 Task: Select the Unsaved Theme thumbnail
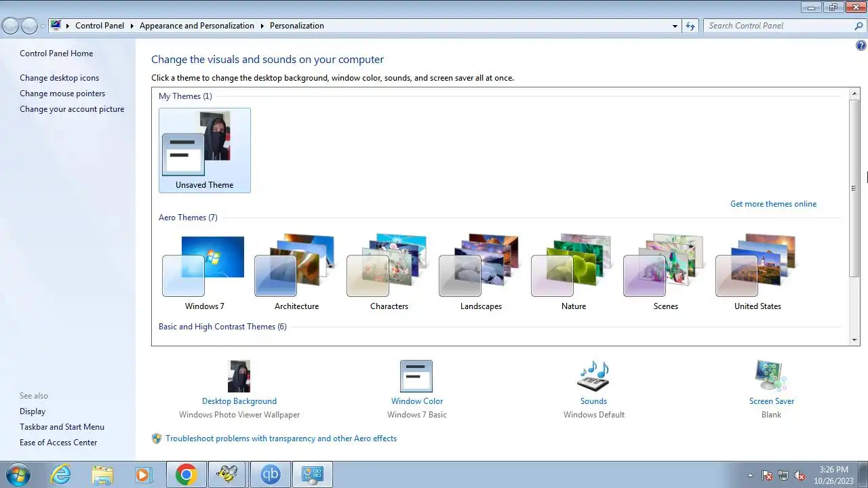tap(204, 150)
